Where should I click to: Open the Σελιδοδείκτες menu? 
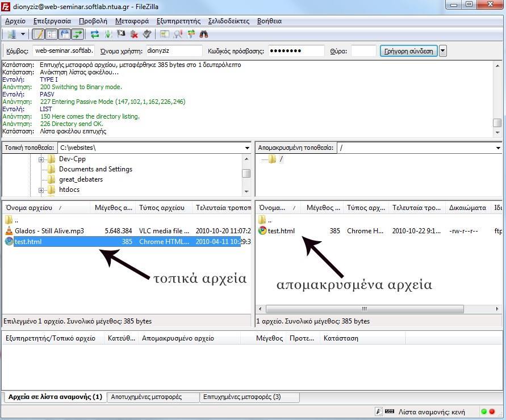(229, 21)
